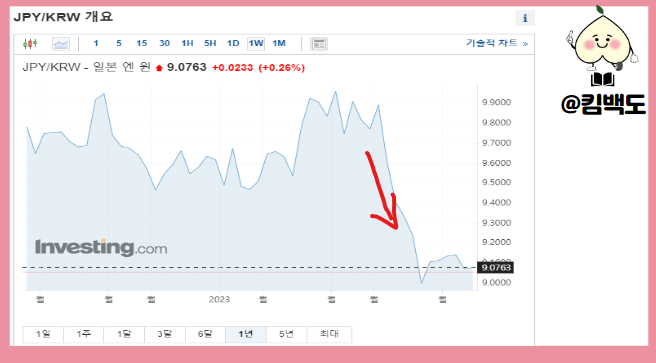
Task: Show the 6달 time range
Action: [x=205, y=334]
